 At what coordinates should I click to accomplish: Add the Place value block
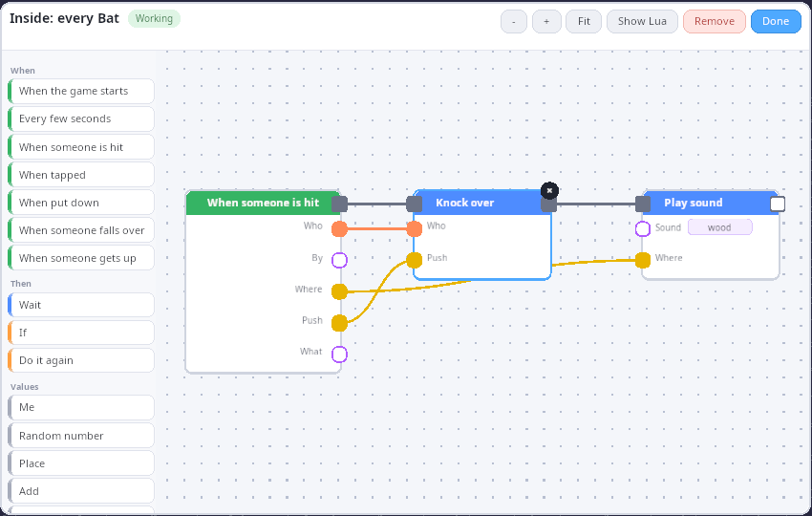(x=81, y=463)
